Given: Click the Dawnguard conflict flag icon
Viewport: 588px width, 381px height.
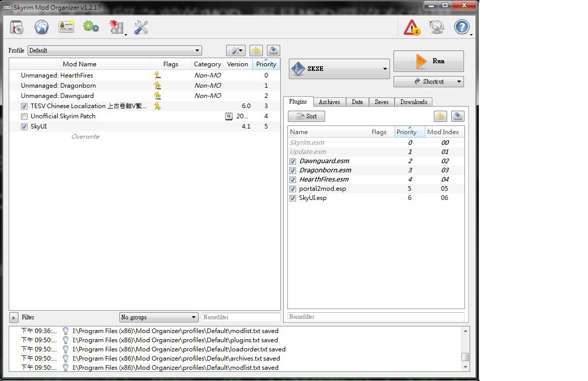Looking at the screenshot, I should pyautogui.click(x=158, y=96).
